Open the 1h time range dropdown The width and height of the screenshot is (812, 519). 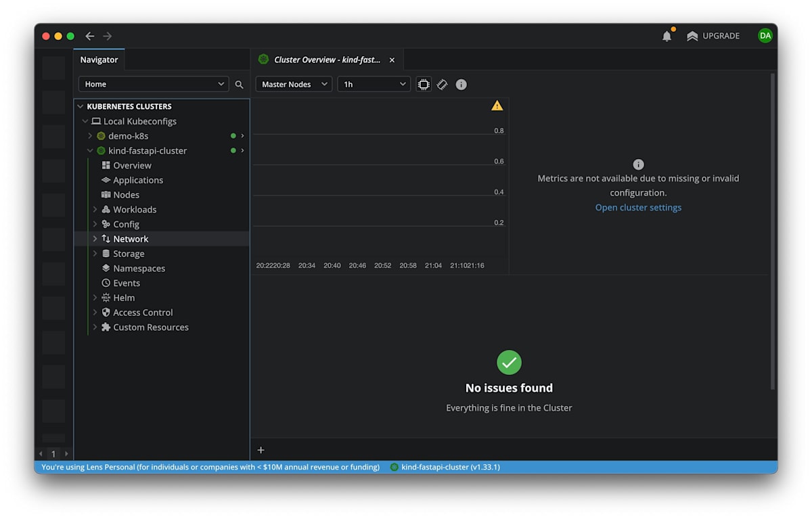click(x=374, y=84)
